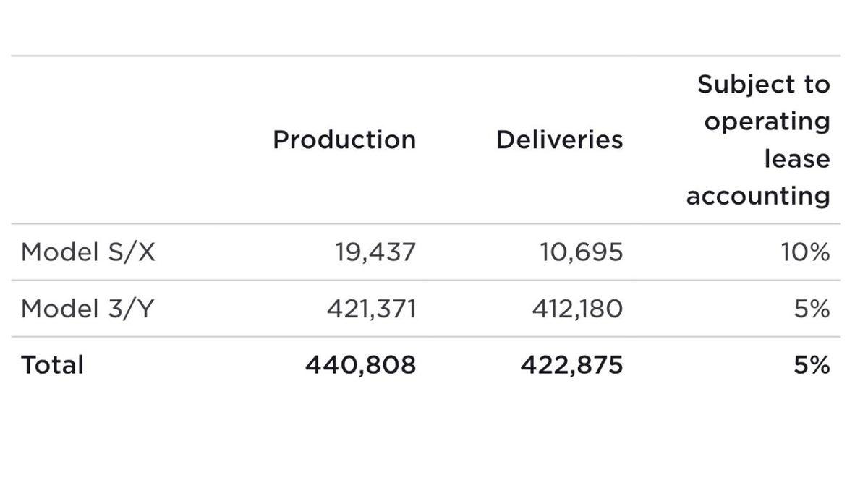Click Model S/X deliveries value 10,695

[581, 252]
